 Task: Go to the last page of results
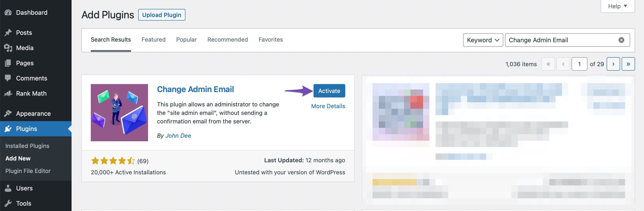coord(628,64)
